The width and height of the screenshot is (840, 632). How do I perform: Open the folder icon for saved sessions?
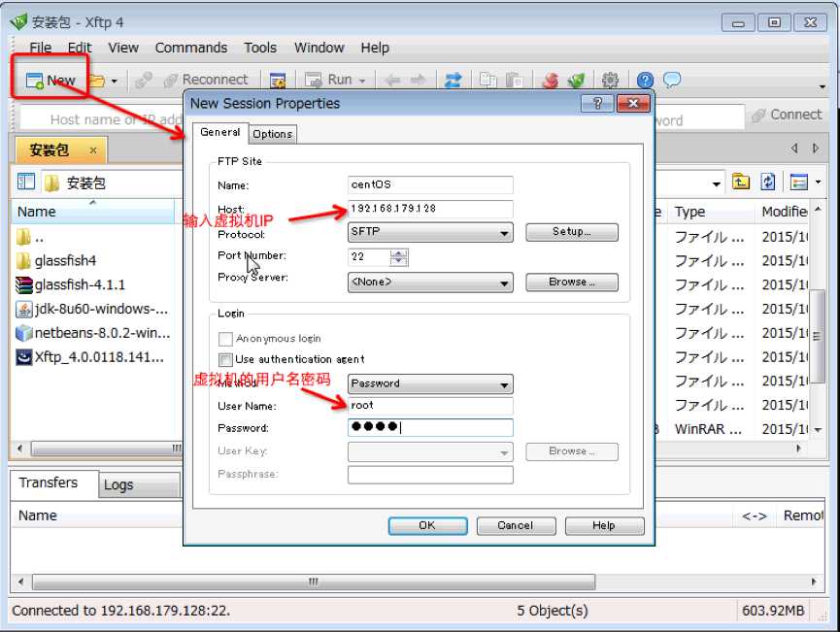point(97,81)
